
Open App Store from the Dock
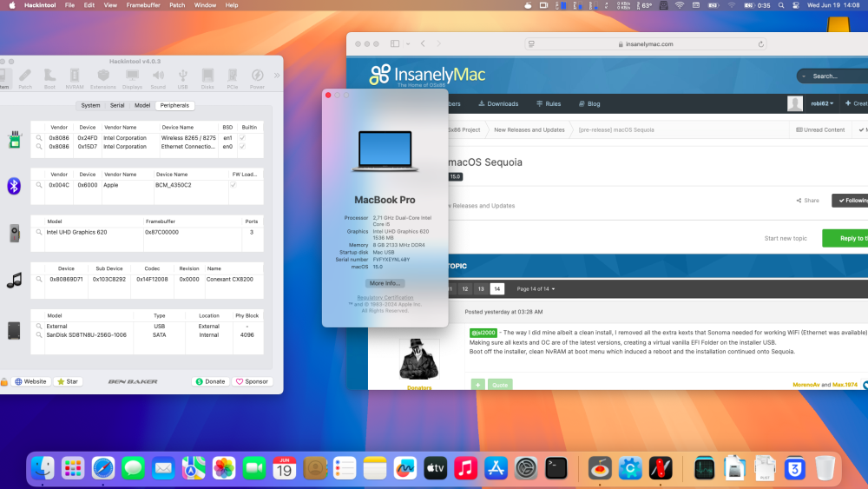coord(496,468)
